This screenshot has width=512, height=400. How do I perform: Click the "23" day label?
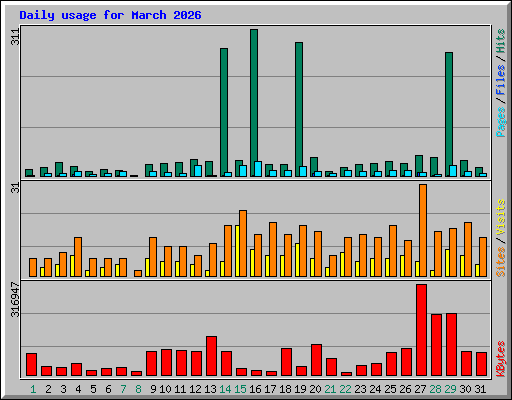[360, 389]
